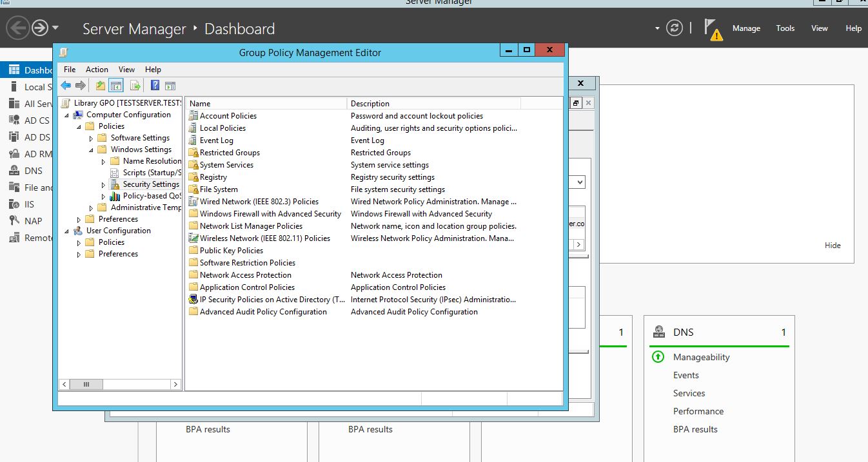Expand the Policy-based QoS tree node
868x462 pixels.
[104, 196]
